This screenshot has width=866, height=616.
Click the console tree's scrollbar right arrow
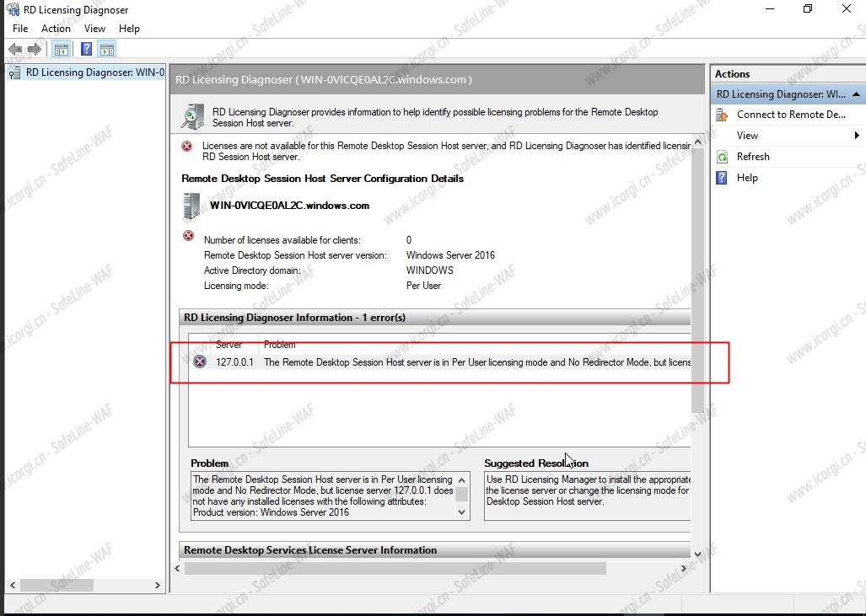click(x=158, y=585)
